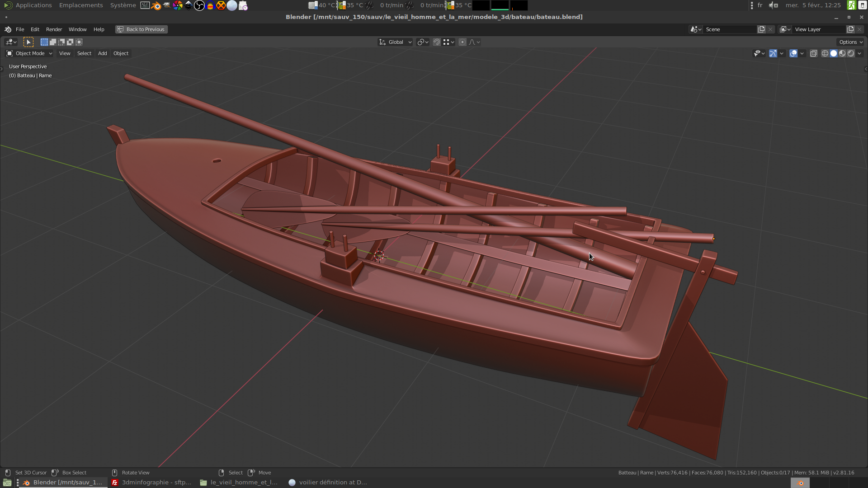This screenshot has width=868, height=488.
Task: Click terminal launcher in top panel
Action: [x=145, y=5]
